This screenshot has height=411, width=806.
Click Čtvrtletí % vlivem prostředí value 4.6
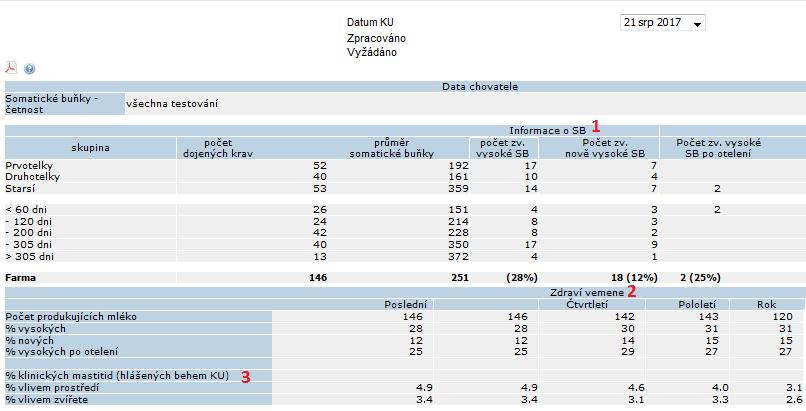tap(636, 388)
